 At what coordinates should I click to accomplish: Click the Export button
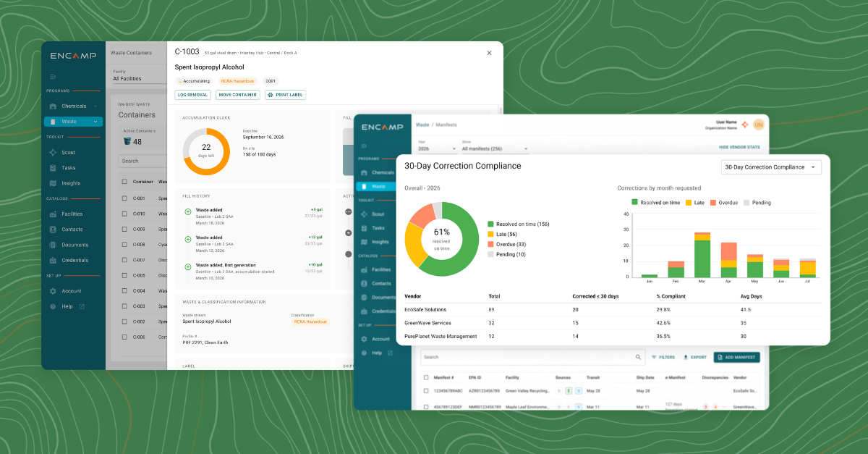[x=694, y=357]
